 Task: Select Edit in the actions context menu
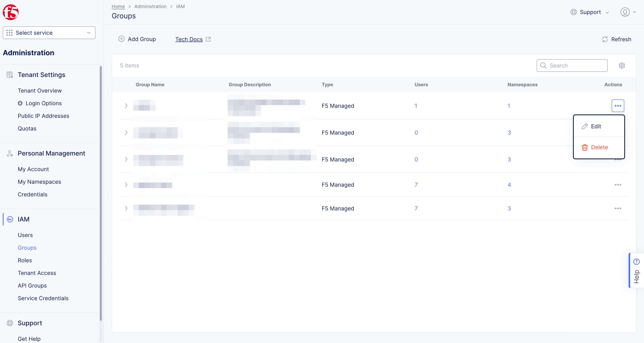596,126
